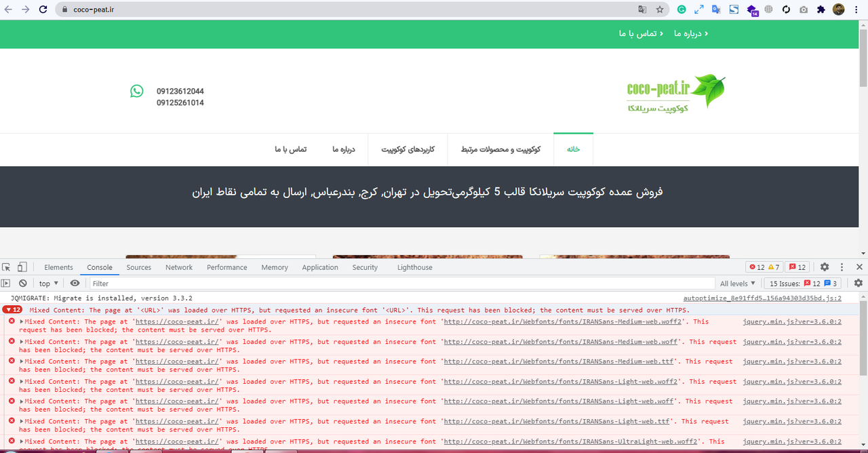This screenshot has height=453, width=868.
Task: Open IRANSans-Medium-web.woff2 font URL link
Action: pos(563,322)
